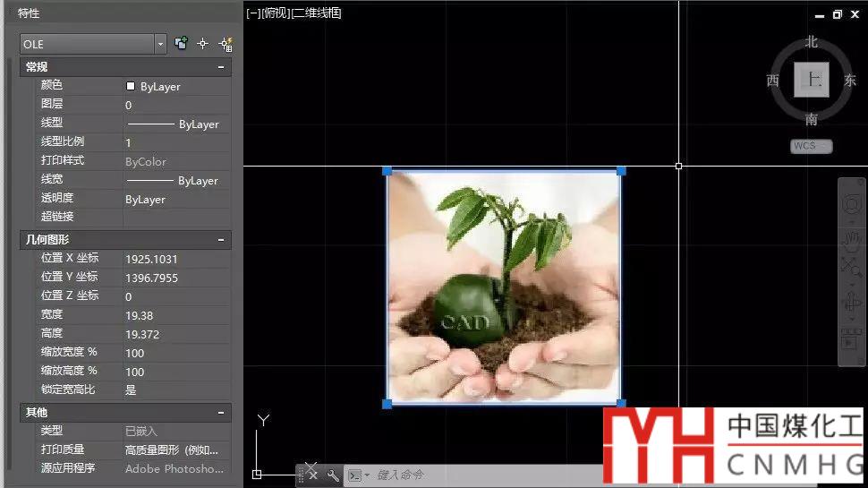Select the Pan hand tool in the navigation bar

[x=850, y=238]
